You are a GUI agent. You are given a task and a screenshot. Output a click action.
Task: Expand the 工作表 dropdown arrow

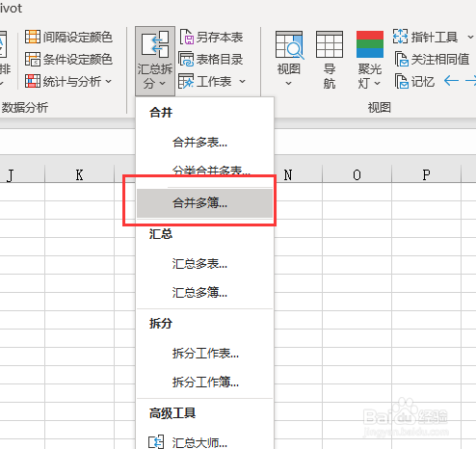(243, 81)
